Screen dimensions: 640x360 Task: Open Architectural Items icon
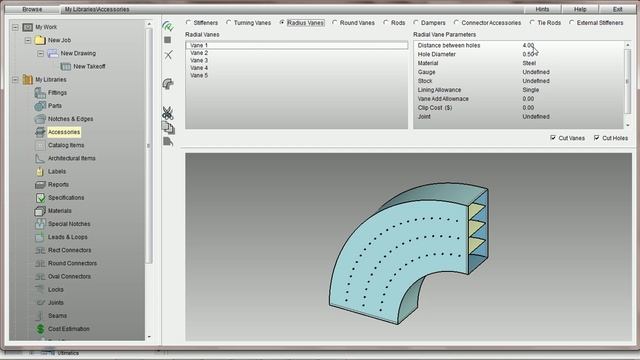(x=40, y=158)
